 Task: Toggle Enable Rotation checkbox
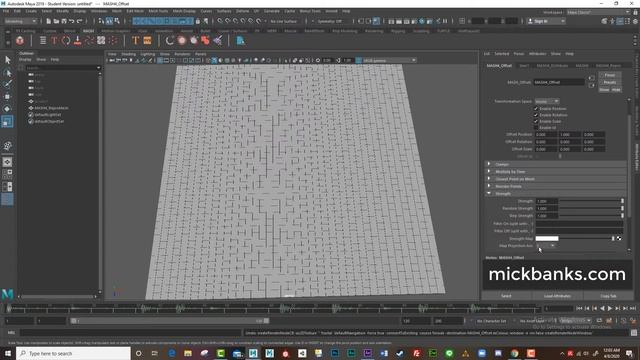point(536,115)
